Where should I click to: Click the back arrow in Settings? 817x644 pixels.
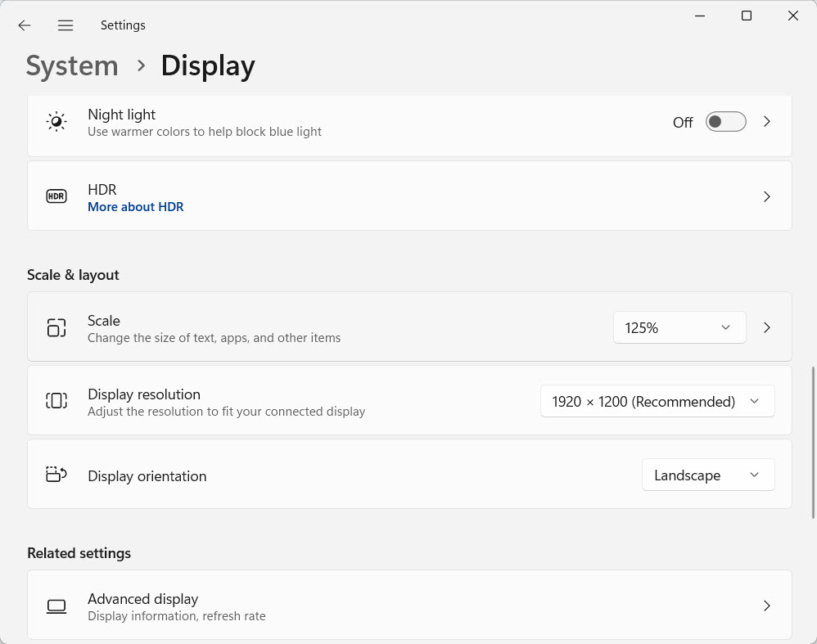25,25
